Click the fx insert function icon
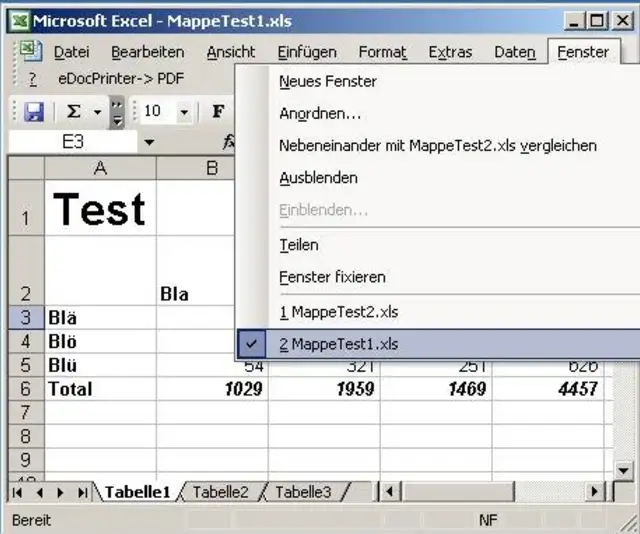640x534 pixels. click(229, 142)
